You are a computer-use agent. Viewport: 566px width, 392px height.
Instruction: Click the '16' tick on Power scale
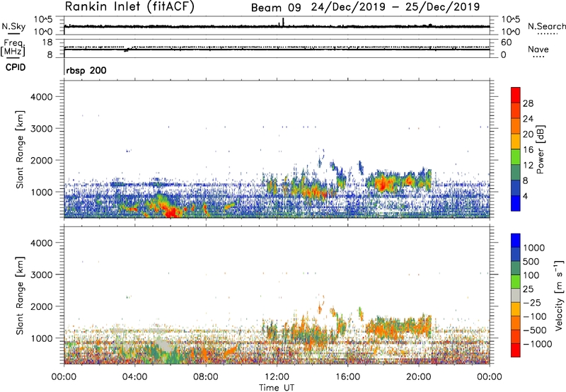click(528, 150)
